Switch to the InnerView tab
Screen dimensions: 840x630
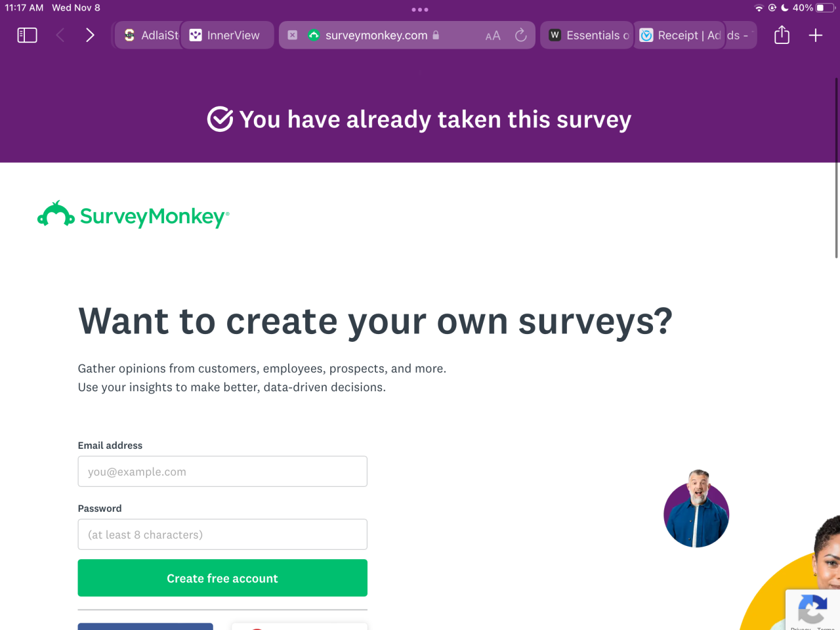point(226,35)
